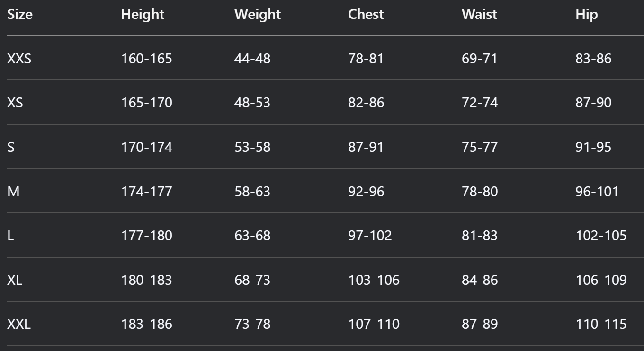Click hip value 102-105 for size L
The image size is (644, 351).
click(x=601, y=236)
